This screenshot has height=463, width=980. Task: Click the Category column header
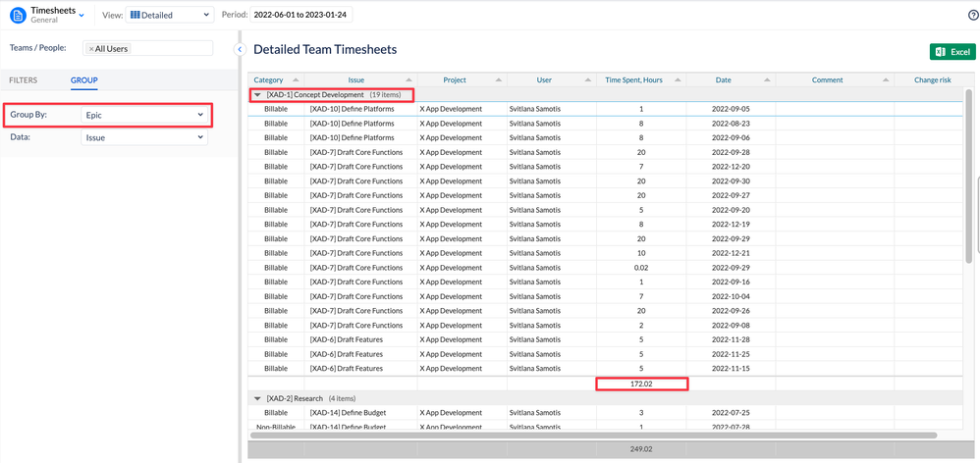pyautogui.click(x=276, y=79)
